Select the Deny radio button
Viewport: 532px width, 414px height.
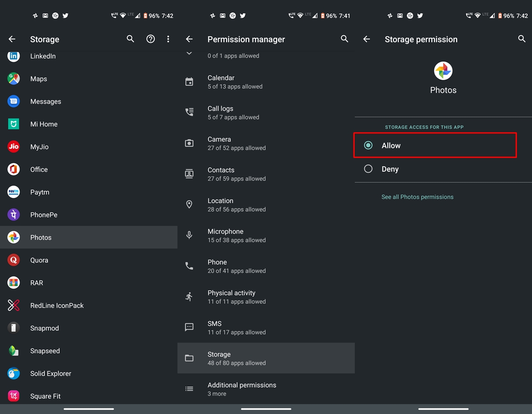pos(368,169)
